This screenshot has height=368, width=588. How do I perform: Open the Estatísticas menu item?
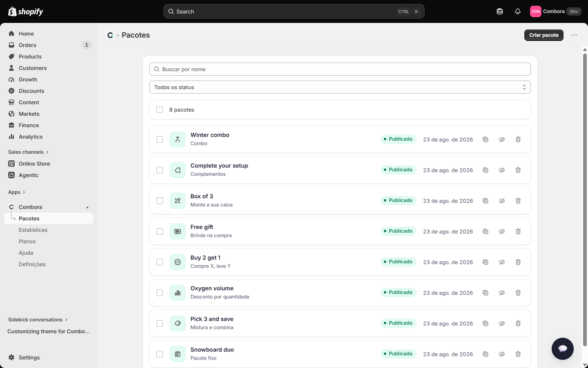(x=33, y=230)
